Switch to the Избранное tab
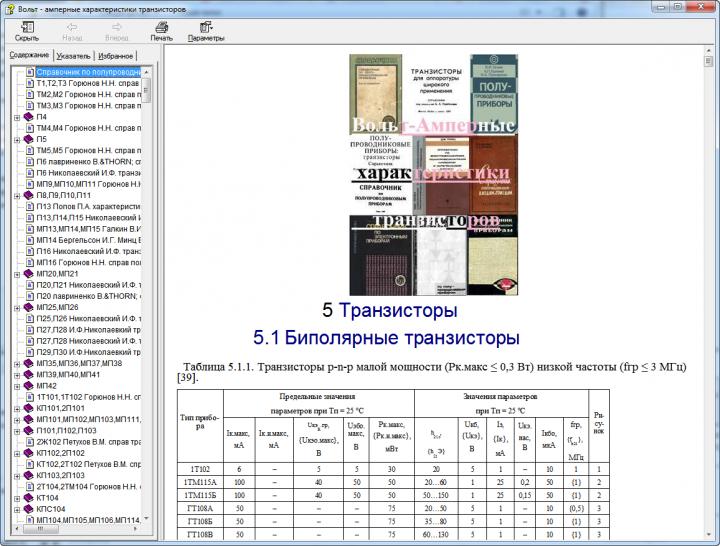This screenshot has height=546, width=720. coord(115,56)
